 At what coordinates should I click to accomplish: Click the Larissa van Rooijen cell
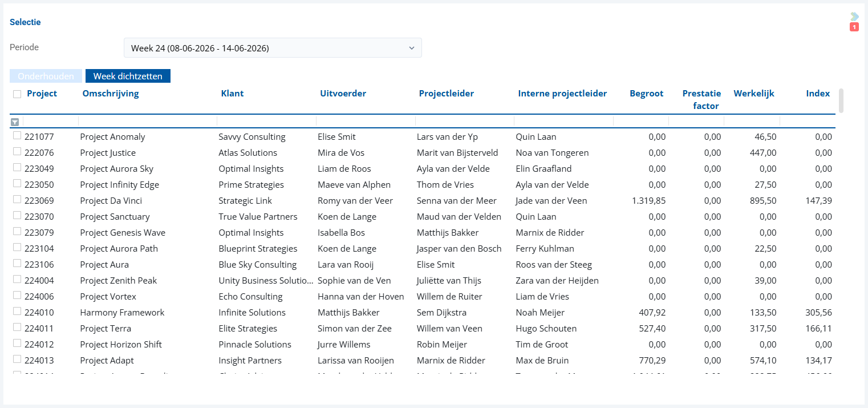coord(356,361)
